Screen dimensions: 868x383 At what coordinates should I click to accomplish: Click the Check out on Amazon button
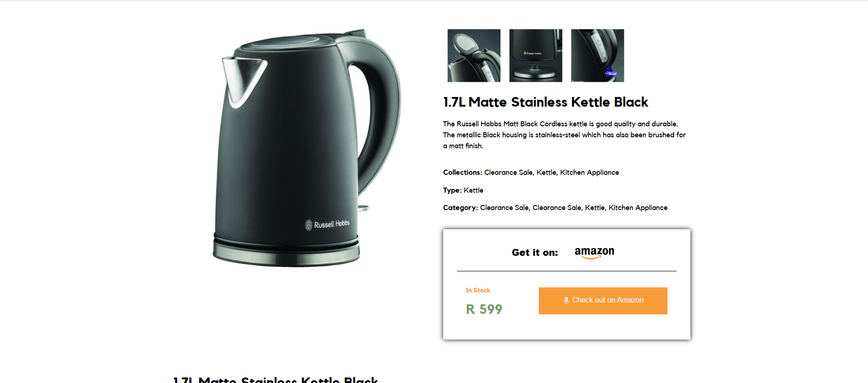click(603, 301)
